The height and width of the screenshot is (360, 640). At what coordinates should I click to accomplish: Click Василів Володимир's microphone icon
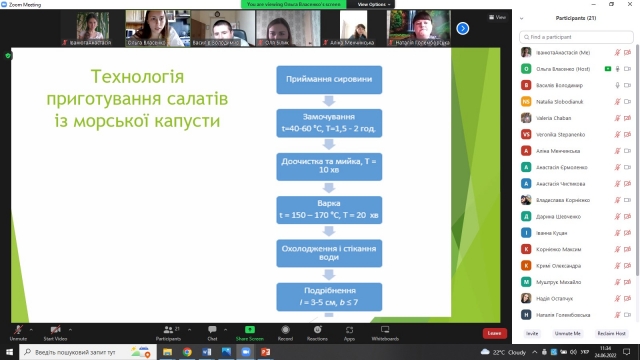click(x=618, y=85)
